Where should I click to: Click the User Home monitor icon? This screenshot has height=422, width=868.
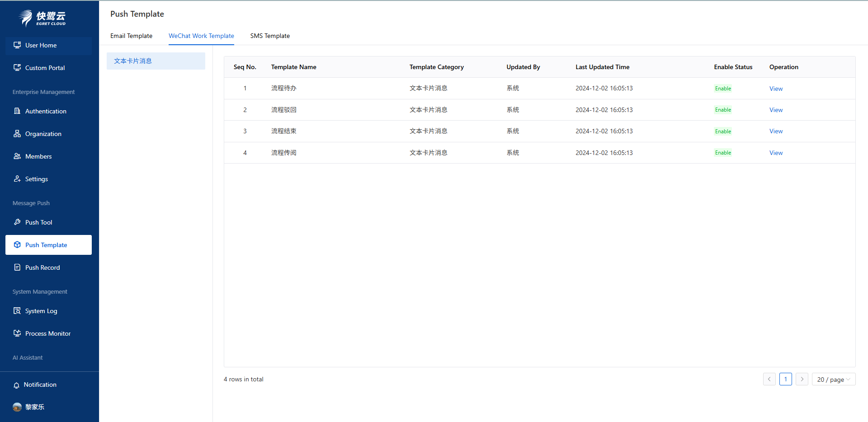pos(17,45)
